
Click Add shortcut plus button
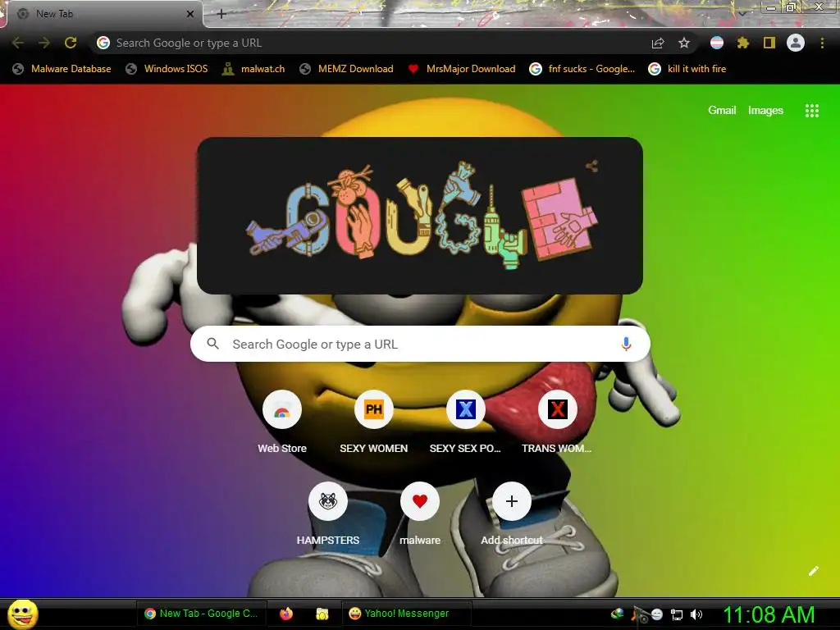tap(512, 501)
